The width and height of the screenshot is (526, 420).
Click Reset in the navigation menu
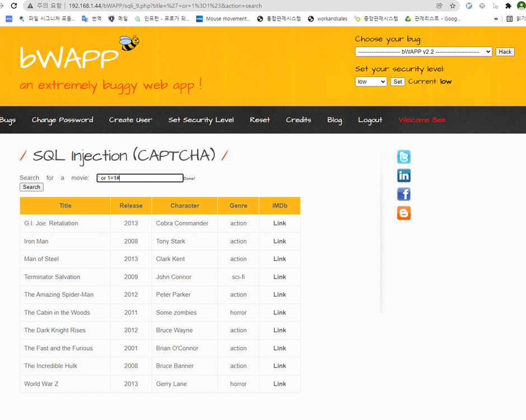pos(260,120)
